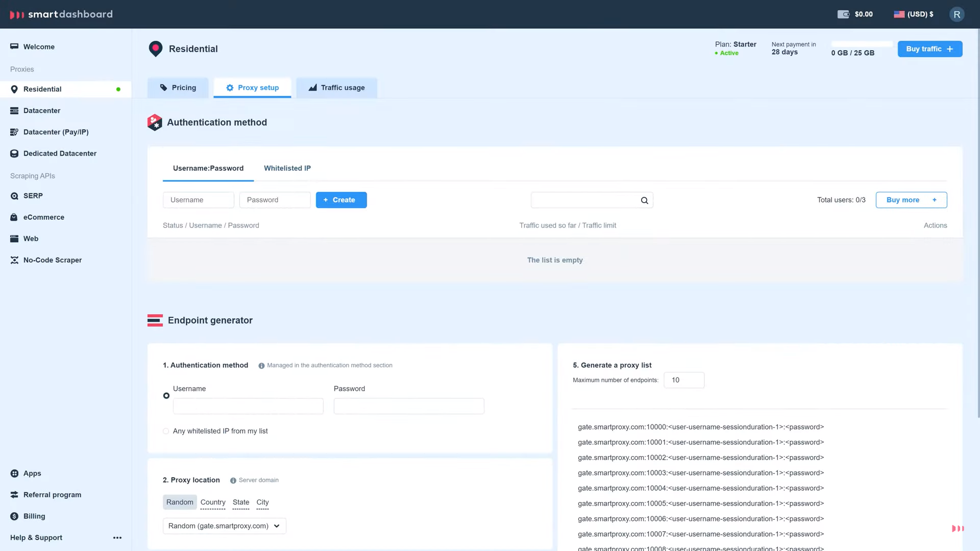Select the Datacenter proxies icon
This screenshot has width=980, height=551.
pyautogui.click(x=14, y=110)
